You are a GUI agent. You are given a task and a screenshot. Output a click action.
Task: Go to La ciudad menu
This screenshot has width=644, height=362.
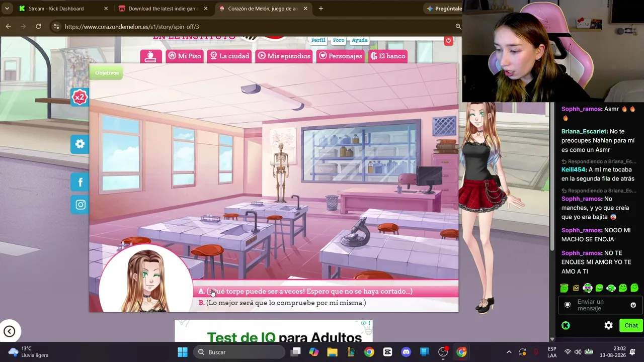pos(229,56)
